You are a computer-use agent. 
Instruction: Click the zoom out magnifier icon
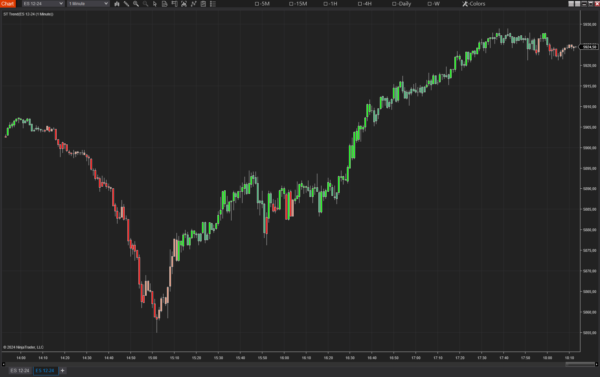pyautogui.click(x=145, y=4)
